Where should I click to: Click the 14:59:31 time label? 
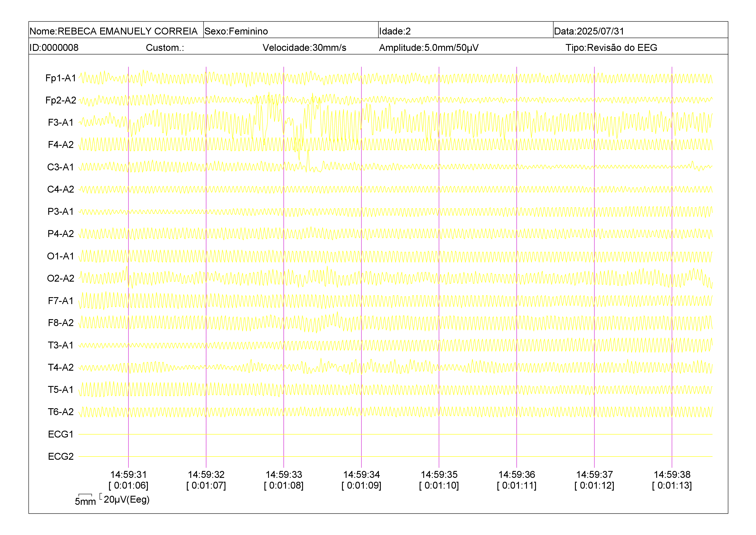point(128,475)
